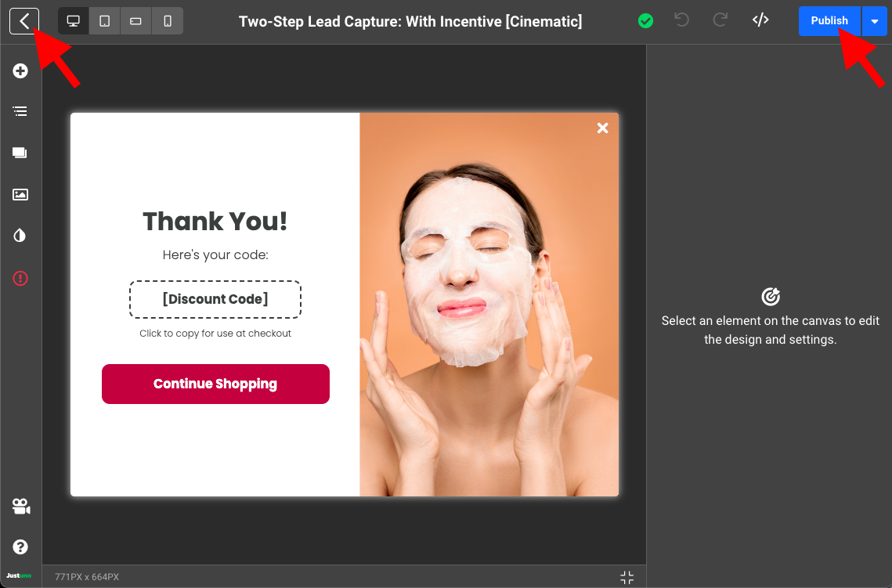892x588 pixels.
Task: Switch to desktop device preview
Action: (74, 21)
